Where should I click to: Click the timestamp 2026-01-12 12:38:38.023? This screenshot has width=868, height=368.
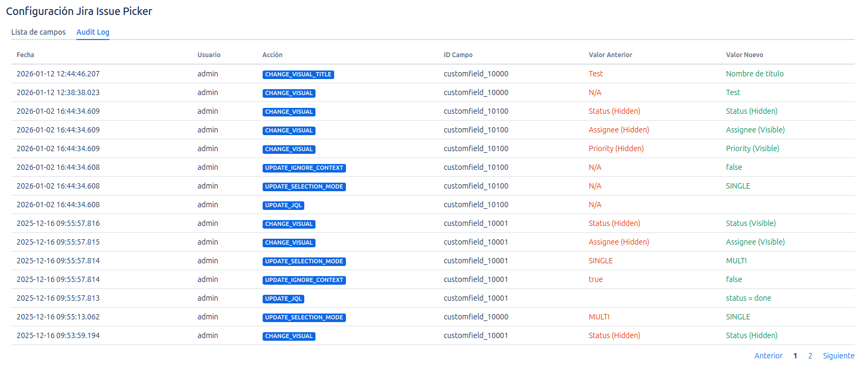(58, 92)
